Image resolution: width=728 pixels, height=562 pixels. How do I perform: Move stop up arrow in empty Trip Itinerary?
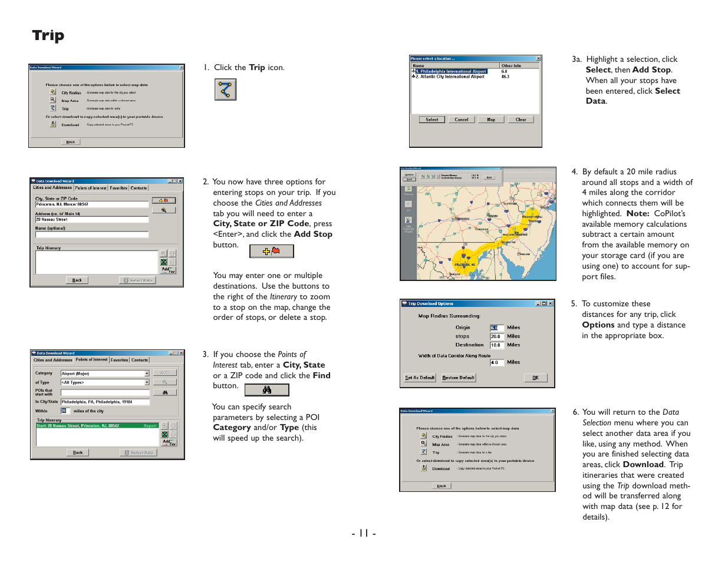pos(172,253)
